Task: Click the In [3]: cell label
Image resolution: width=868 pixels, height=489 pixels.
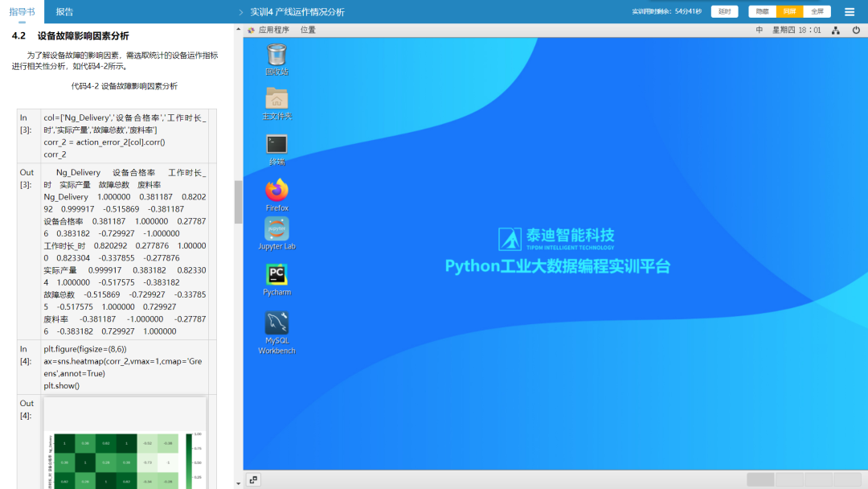Action: click(x=26, y=124)
